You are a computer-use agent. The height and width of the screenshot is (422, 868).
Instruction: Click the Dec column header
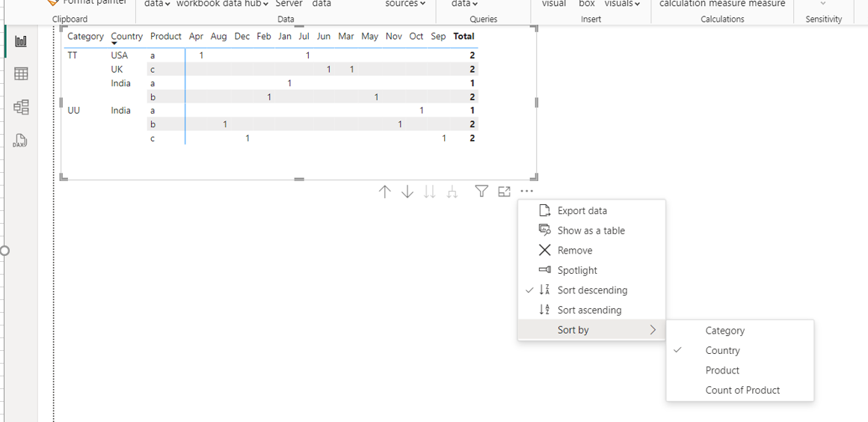coord(242,37)
